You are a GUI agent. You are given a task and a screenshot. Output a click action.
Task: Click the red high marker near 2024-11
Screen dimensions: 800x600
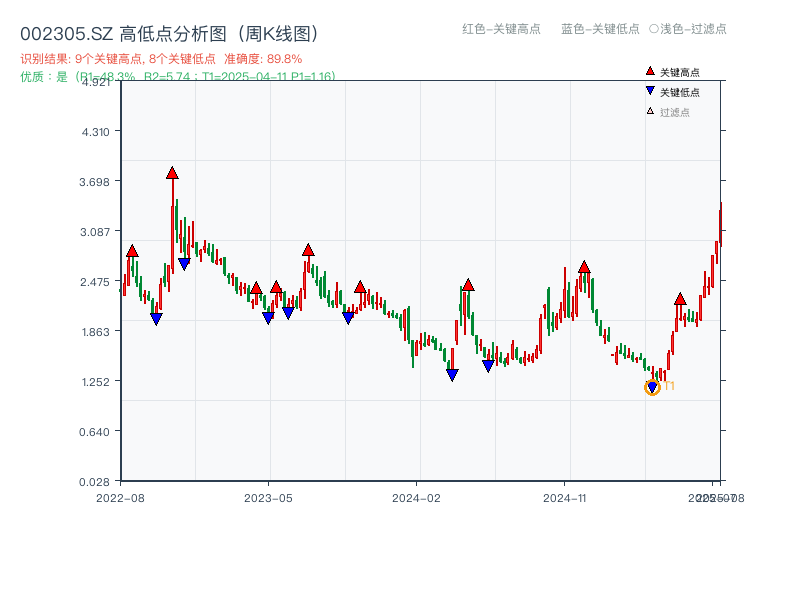[x=584, y=267]
